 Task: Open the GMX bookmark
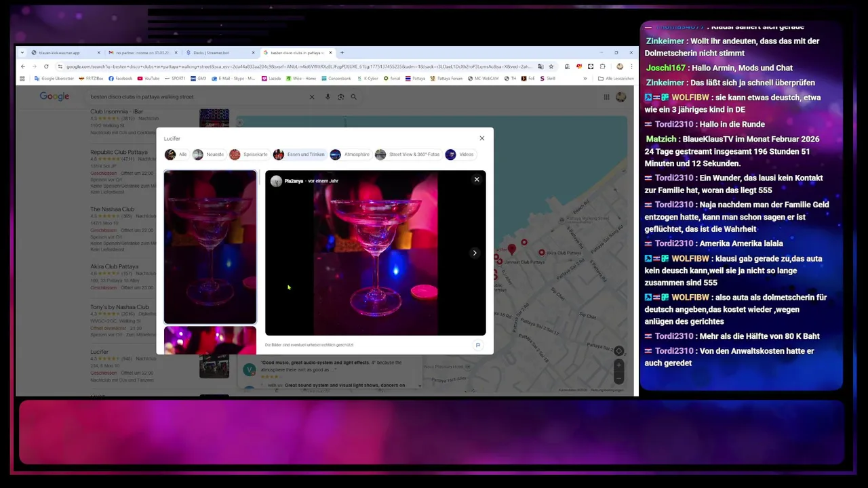point(199,79)
